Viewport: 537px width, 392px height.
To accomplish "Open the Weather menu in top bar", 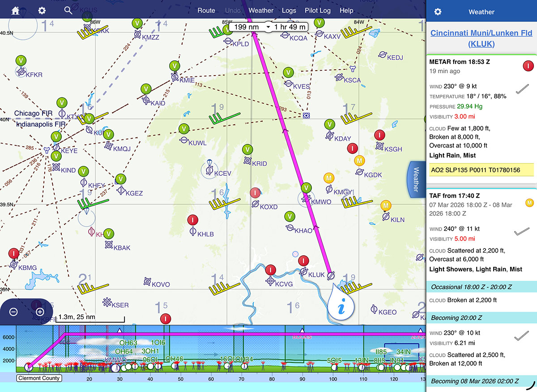I will point(261,10).
